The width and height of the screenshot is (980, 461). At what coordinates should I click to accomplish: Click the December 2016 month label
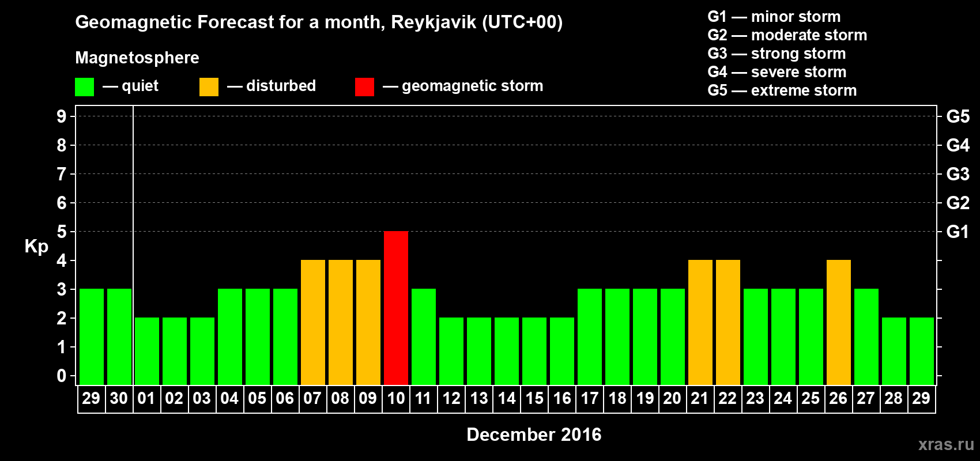click(534, 434)
